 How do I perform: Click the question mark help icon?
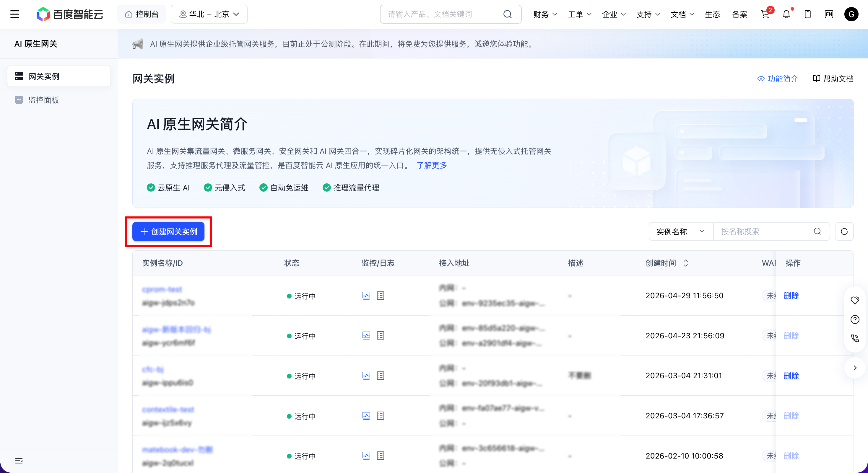[x=855, y=319]
